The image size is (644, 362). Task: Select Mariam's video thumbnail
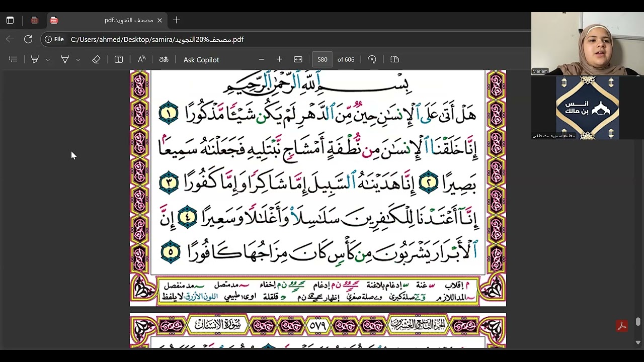(588, 44)
